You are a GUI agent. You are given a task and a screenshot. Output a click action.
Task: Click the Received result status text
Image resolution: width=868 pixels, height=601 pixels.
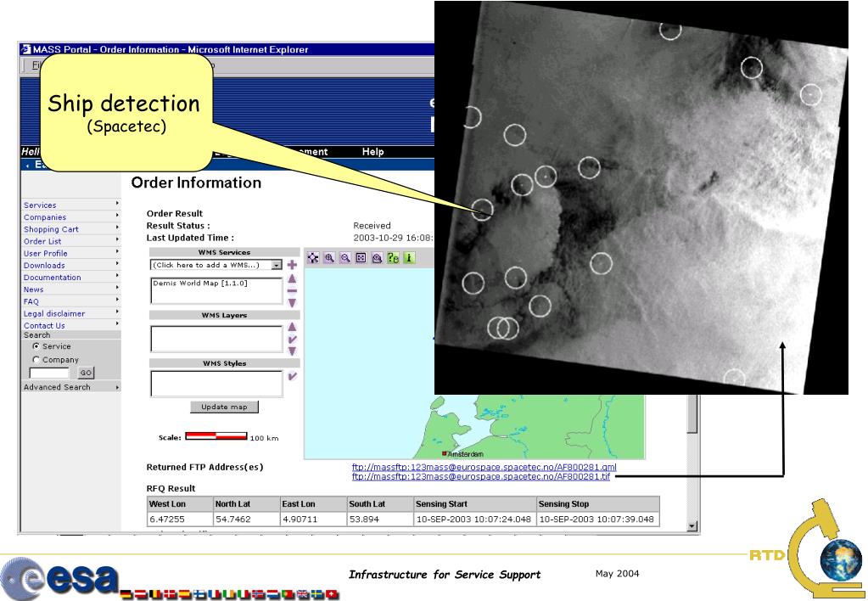click(372, 226)
